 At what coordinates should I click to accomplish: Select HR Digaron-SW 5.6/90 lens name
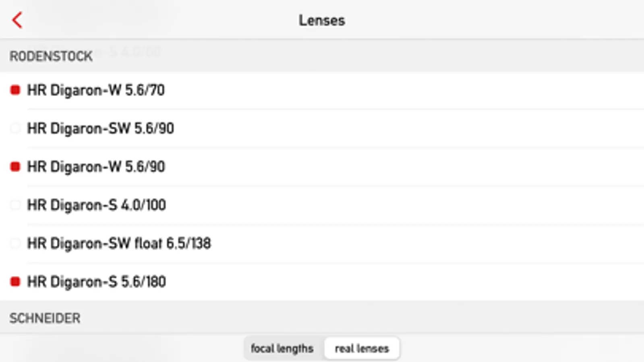100,128
